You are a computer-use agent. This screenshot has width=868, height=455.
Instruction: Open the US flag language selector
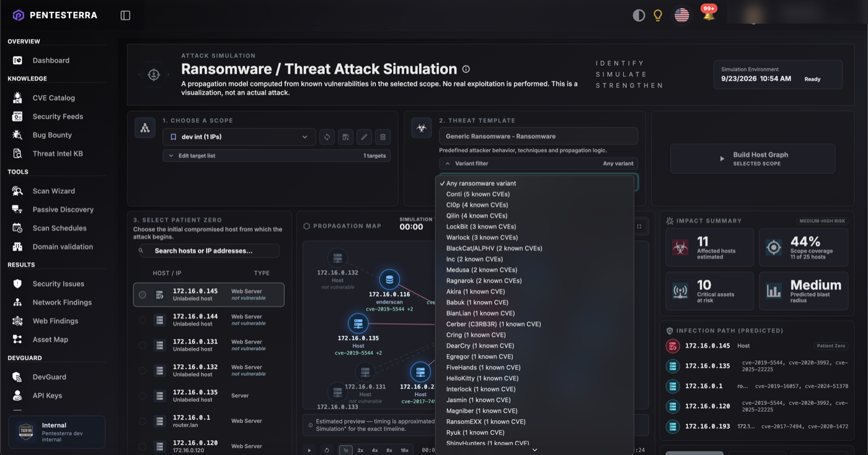coord(682,15)
